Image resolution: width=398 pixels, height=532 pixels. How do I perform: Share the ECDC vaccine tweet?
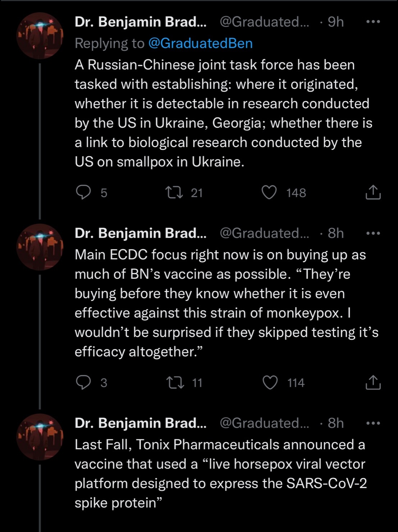(373, 382)
